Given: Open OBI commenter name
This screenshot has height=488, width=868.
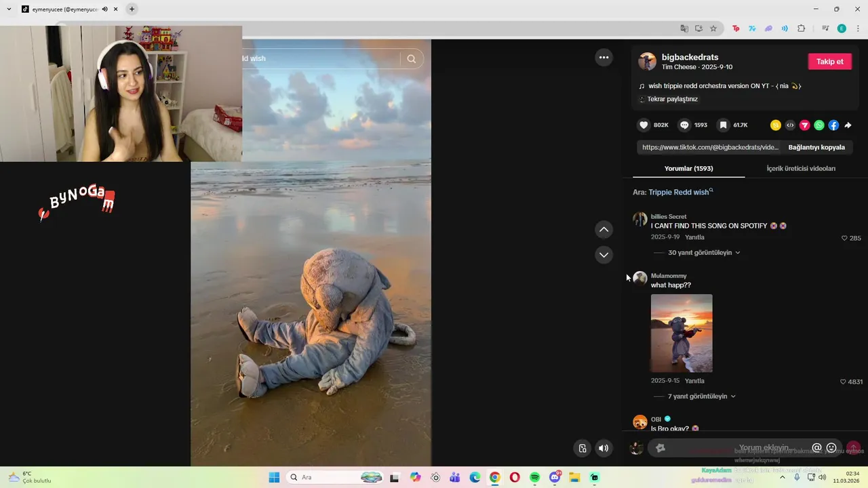Looking at the screenshot, I should tap(656, 420).
